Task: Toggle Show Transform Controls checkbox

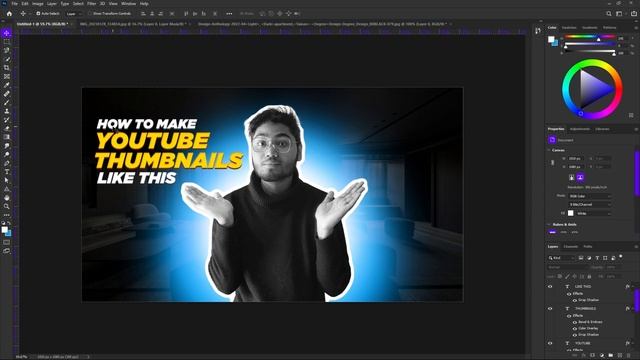Action: pyautogui.click(x=89, y=13)
